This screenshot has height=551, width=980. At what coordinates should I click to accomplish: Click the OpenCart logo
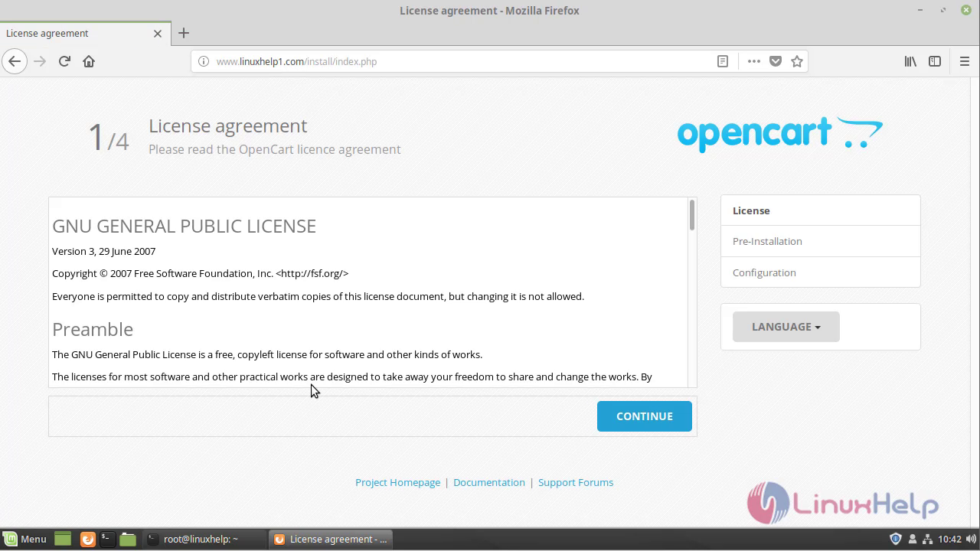pyautogui.click(x=779, y=134)
